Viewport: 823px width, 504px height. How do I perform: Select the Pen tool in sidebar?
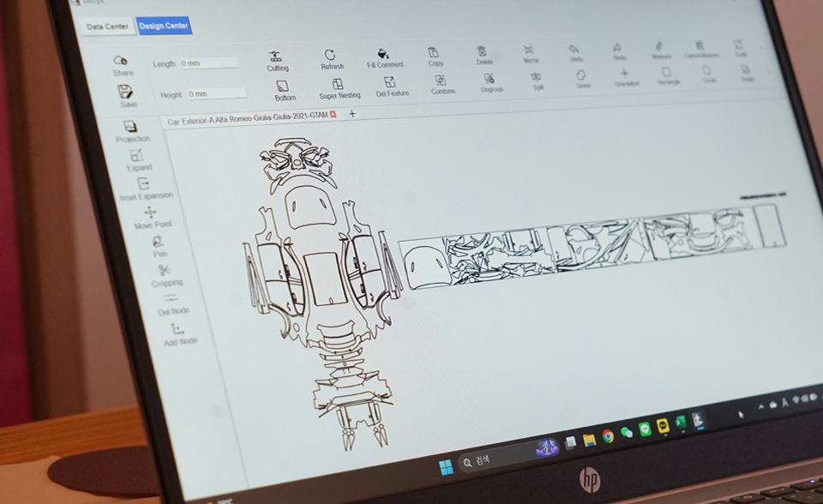(x=159, y=242)
